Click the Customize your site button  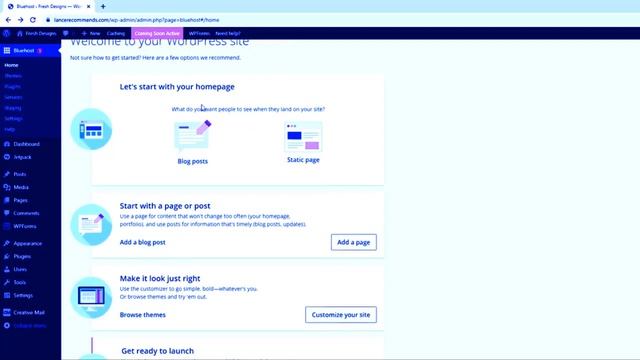pyautogui.click(x=341, y=315)
